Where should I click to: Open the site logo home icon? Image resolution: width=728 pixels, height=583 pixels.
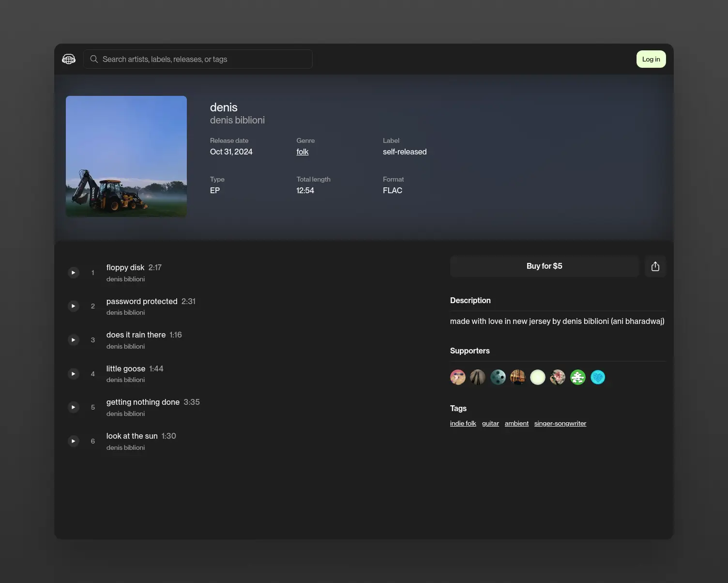tap(69, 59)
